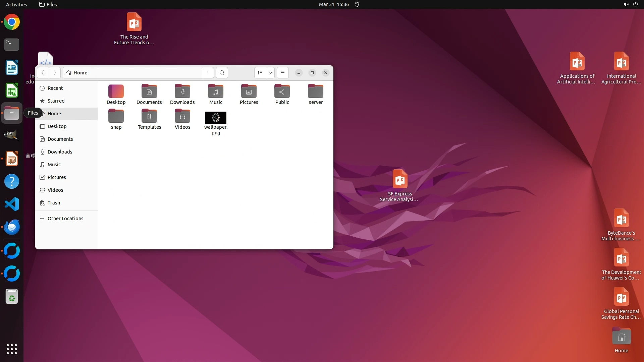644x362 pixels.
Task: Go forward with the right arrow button
Action: 55,73
